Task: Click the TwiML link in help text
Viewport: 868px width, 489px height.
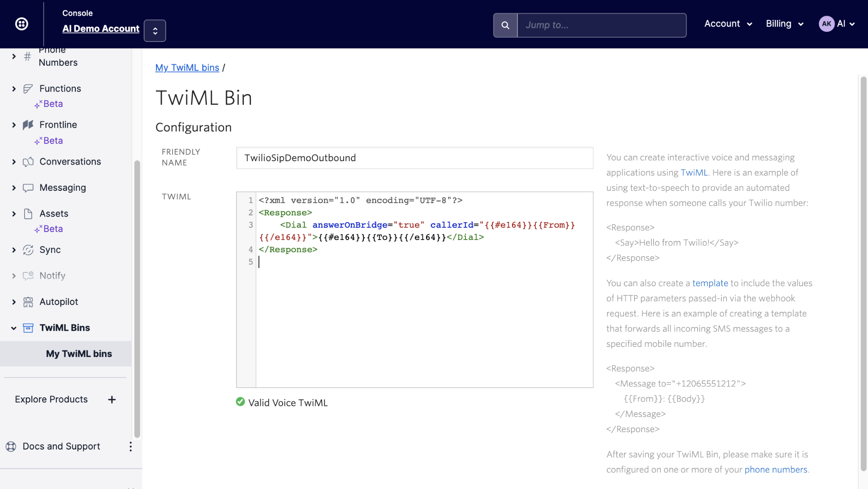Action: tap(694, 173)
